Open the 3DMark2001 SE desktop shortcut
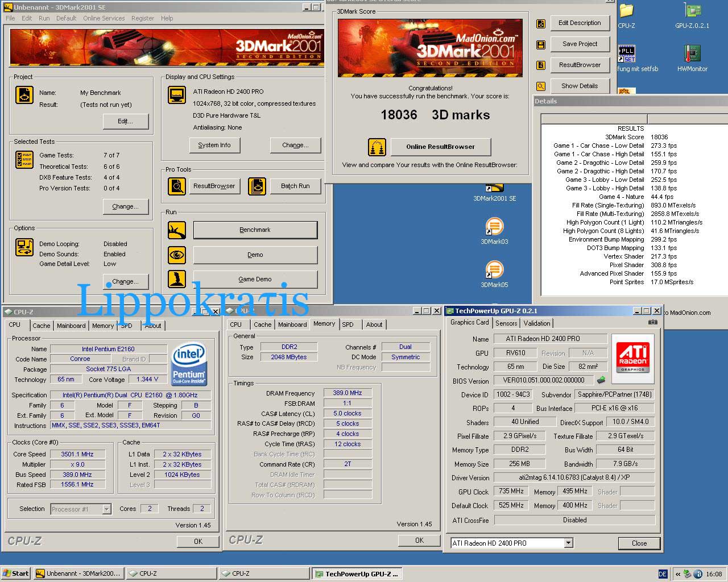Viewport: 728px width, 582px height. [495, 193]
